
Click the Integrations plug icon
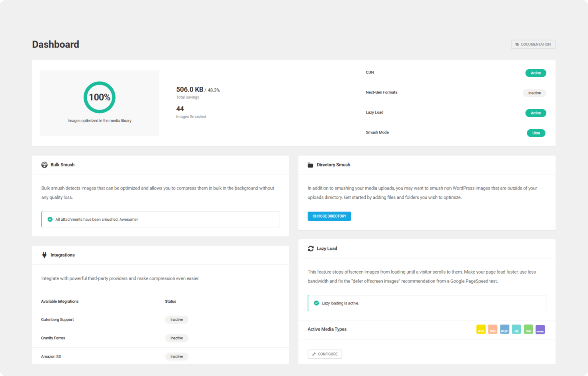pos(44,255)
